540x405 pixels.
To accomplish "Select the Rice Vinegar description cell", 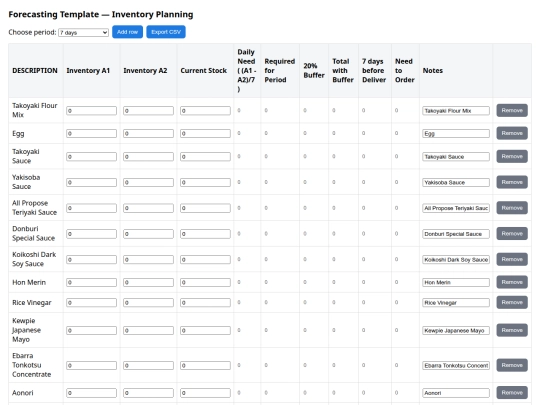I will click(x=36, y=303).
